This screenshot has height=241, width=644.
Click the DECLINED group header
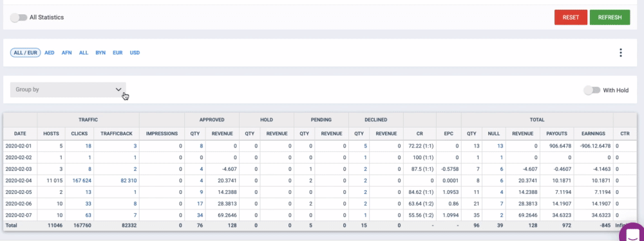click(376, 120)
